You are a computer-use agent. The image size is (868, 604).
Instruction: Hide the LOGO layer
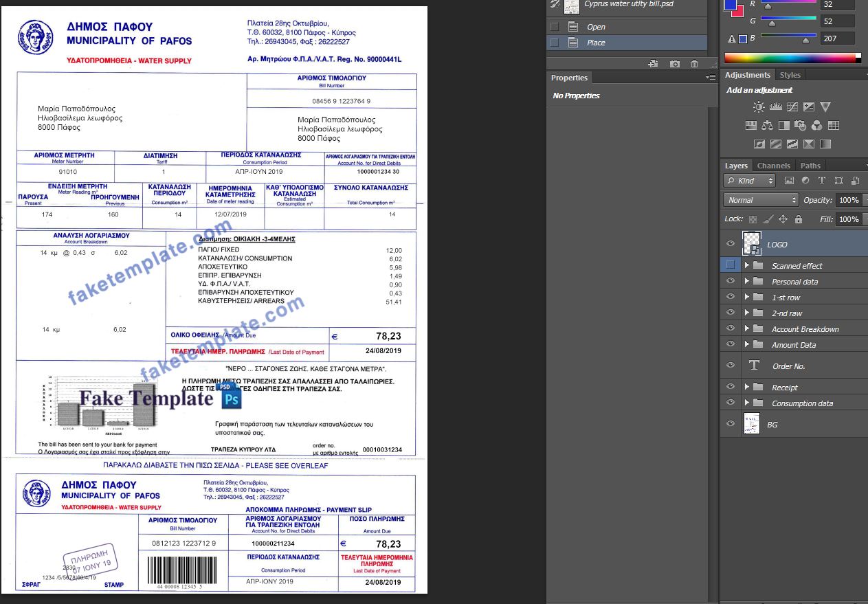pos(731,244)
